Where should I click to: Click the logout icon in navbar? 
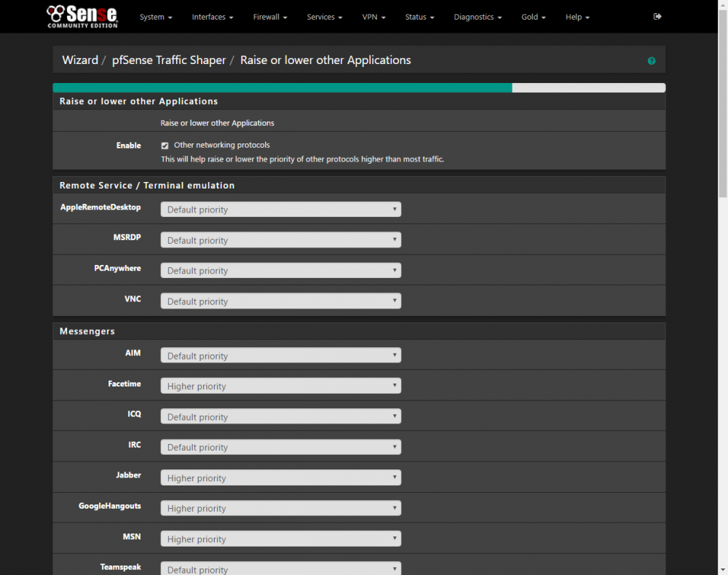[657, 17]
